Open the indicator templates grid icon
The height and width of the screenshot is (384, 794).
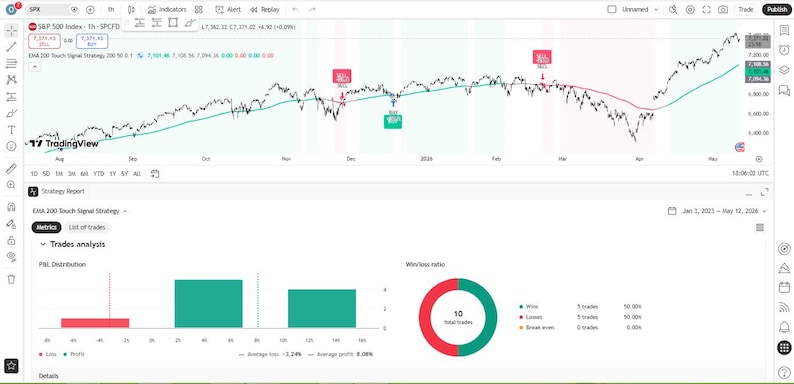coord(198,9)
